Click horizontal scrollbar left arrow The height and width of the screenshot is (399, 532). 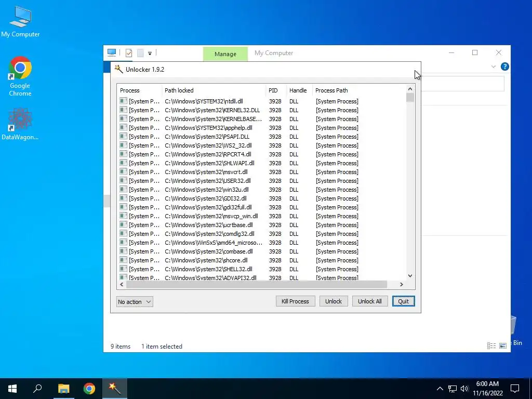pos(122,284)
